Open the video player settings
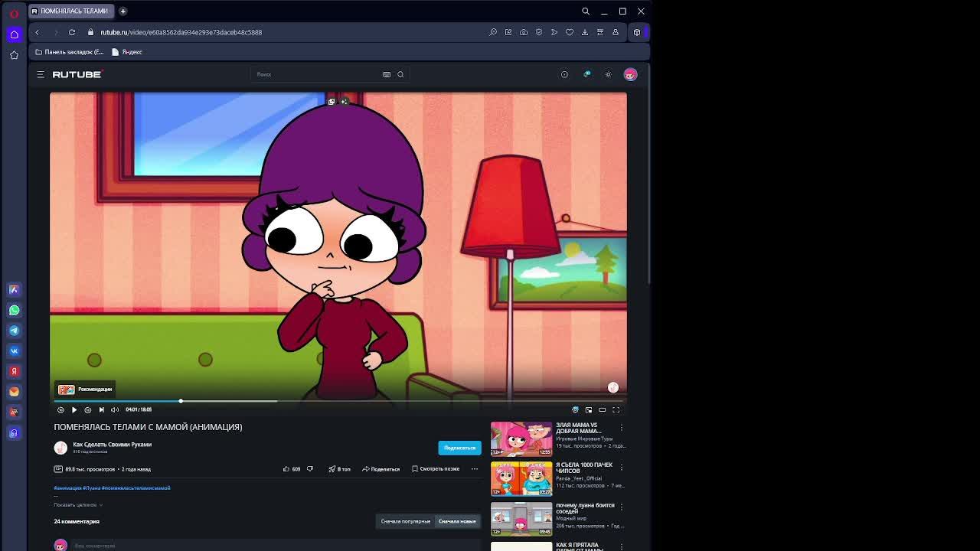This screenshot has height=551, width=980. [575, 409]
